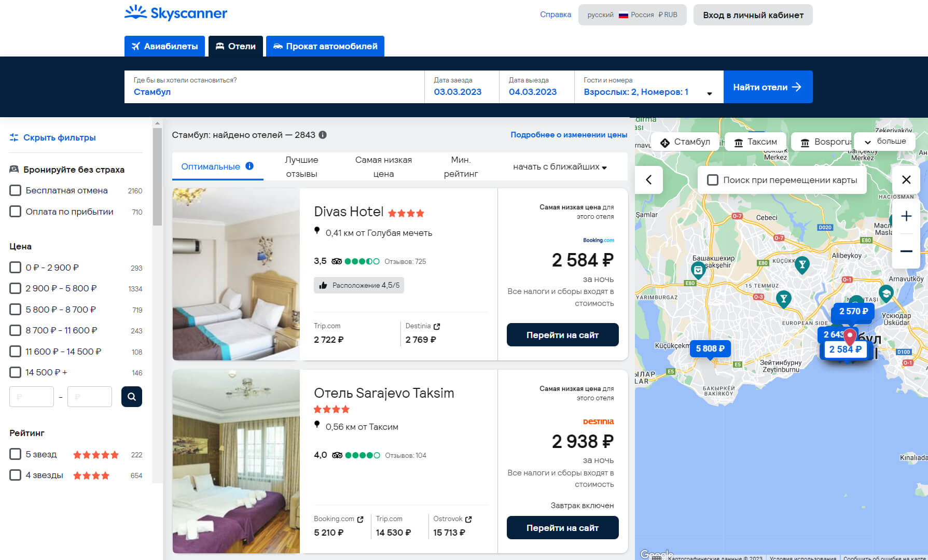The height and width of the screenshot is (560, 928).
Task: Open the Отель Sarajevo Taksim title
Action: 384,393
